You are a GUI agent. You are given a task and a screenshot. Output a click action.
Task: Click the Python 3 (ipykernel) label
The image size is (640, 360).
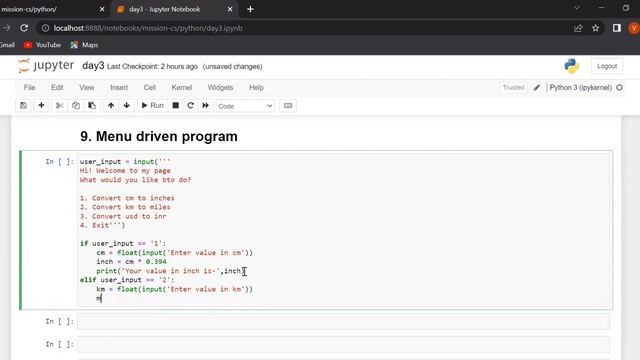580,87
